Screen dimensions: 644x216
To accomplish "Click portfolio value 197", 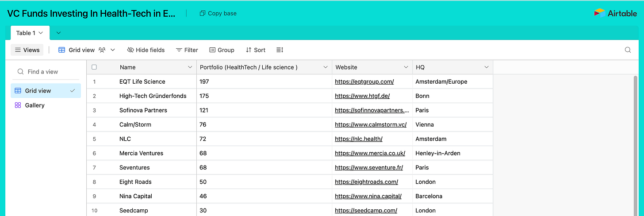I will coord(204,81).
